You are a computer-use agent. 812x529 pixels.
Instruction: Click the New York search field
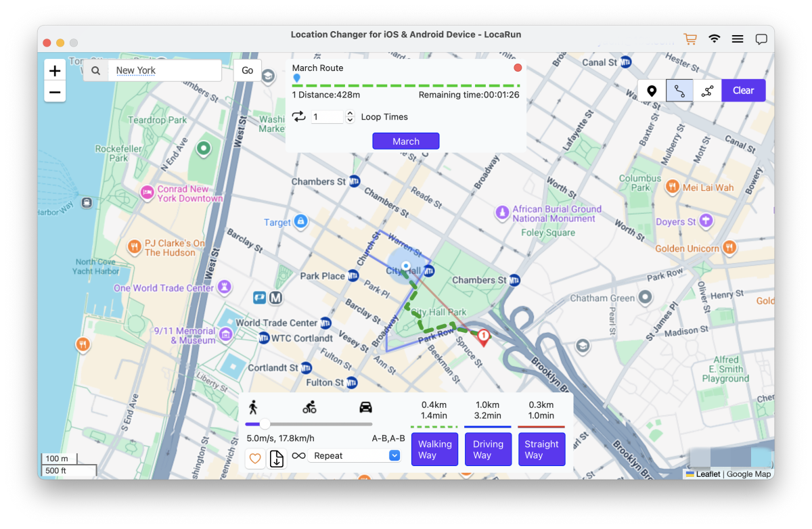(x=166, y=70)
